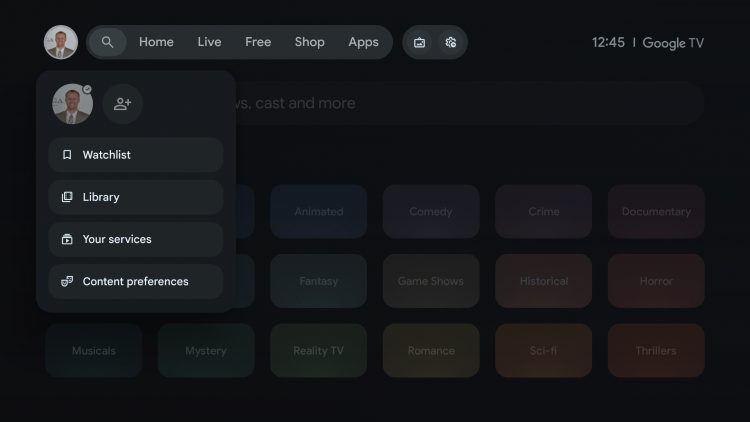Click the 12:45 clock text
This screenshot has height=422, width=750.
[x=608, y=43]
